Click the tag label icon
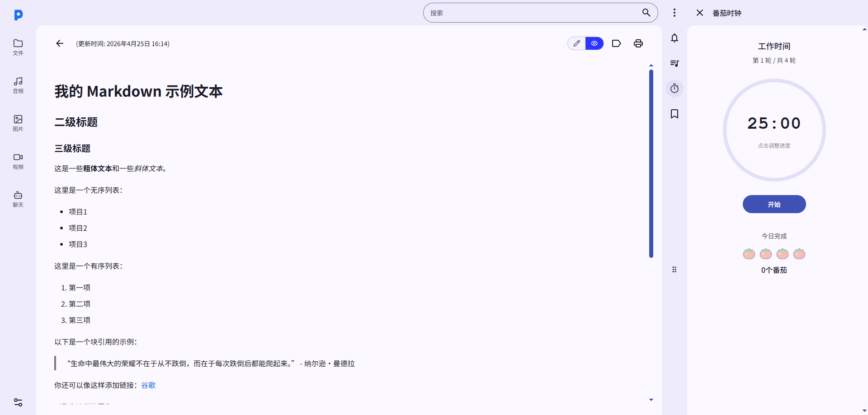Image resolution: width=868 pixels, height=415 pixels. point(617,43)
